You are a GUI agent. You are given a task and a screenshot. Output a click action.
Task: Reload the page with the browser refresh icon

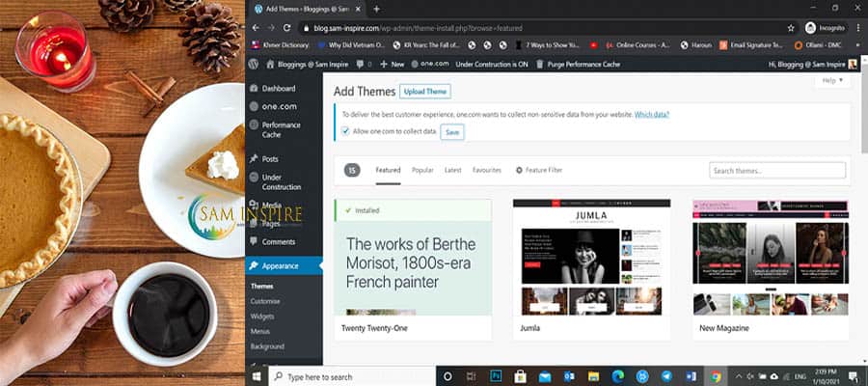tap(288, 28)
